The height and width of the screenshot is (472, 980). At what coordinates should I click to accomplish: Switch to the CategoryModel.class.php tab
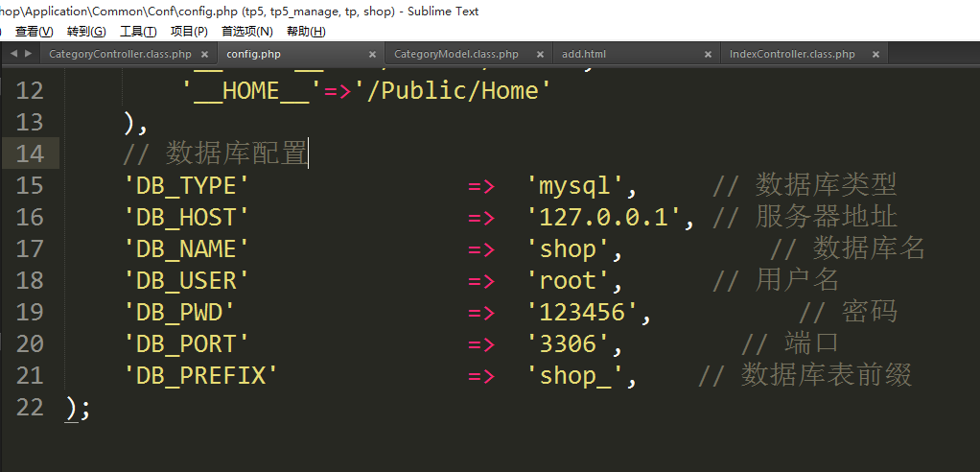pyautogui.click(x=456, y=55)
